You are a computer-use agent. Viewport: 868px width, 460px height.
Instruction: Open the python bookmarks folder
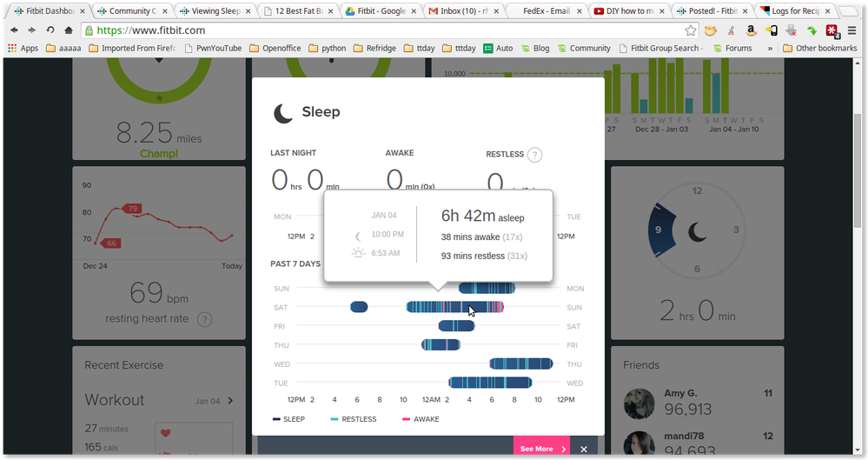(x=328, y=48)
